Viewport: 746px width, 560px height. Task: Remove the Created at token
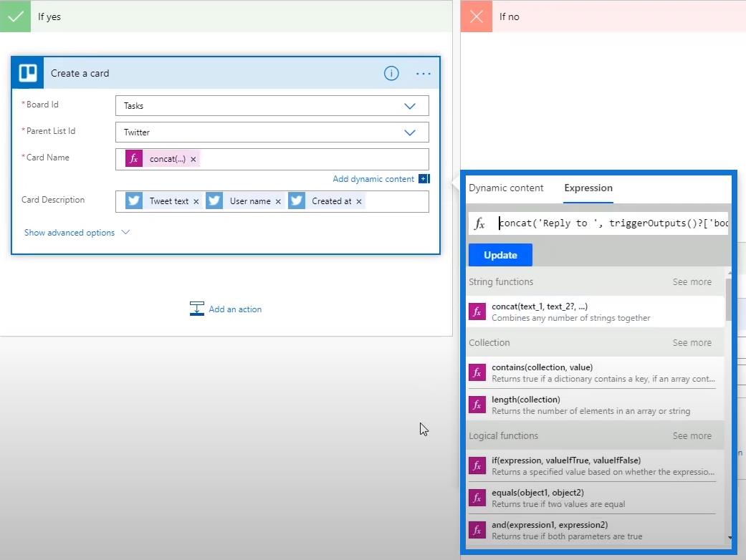(359, 201)
